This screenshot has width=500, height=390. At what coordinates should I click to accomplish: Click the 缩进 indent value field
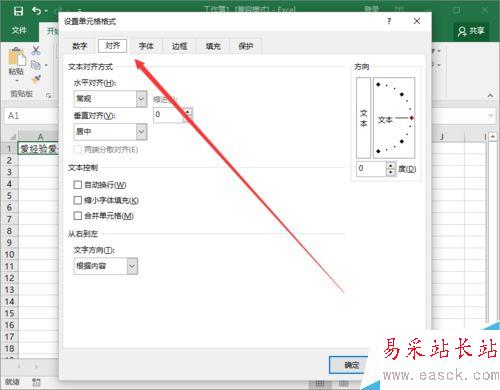pyautogui.click(x=169, y=115)
